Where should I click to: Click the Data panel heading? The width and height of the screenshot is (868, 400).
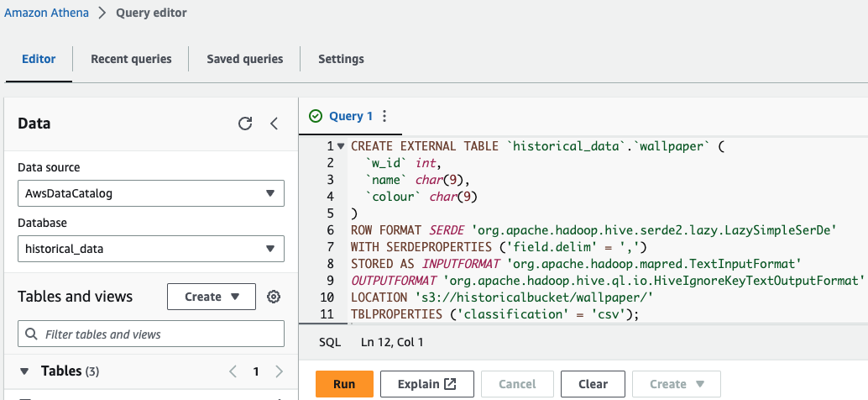coord(34,123)
